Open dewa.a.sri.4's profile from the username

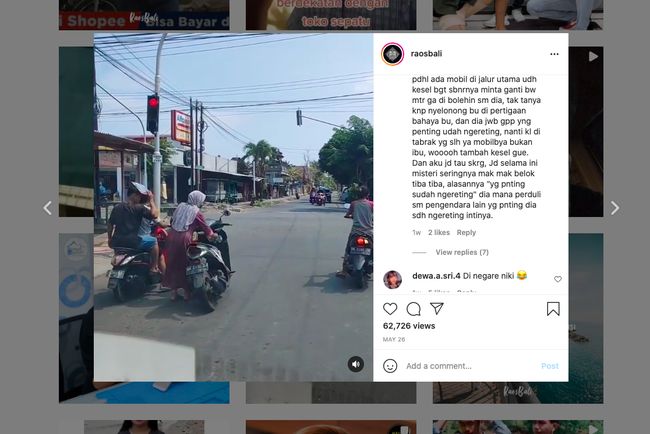436,276
